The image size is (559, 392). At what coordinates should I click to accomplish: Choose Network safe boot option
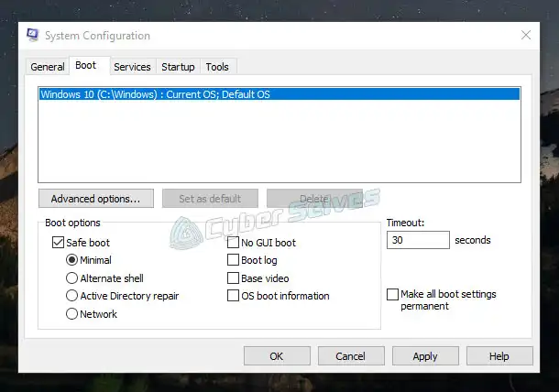point(71,313)
